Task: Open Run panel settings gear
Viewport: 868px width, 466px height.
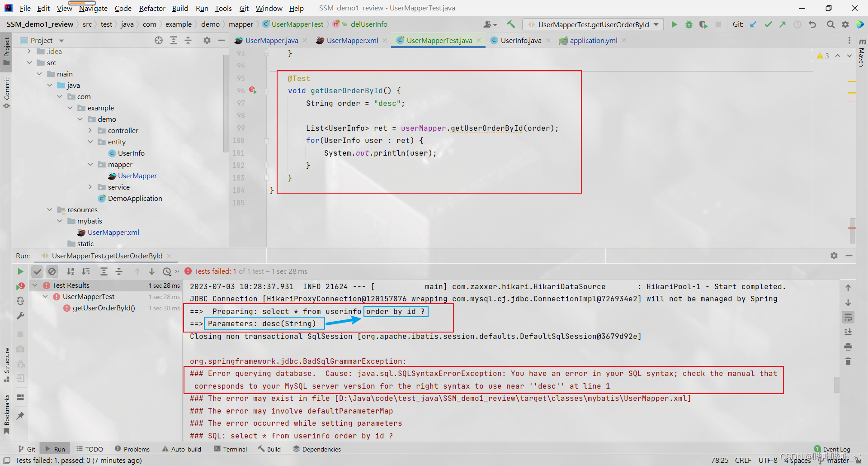Action: 834,256
